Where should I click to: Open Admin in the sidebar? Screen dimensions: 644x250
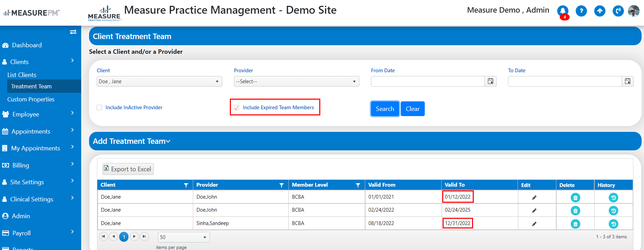click(21, 216)
